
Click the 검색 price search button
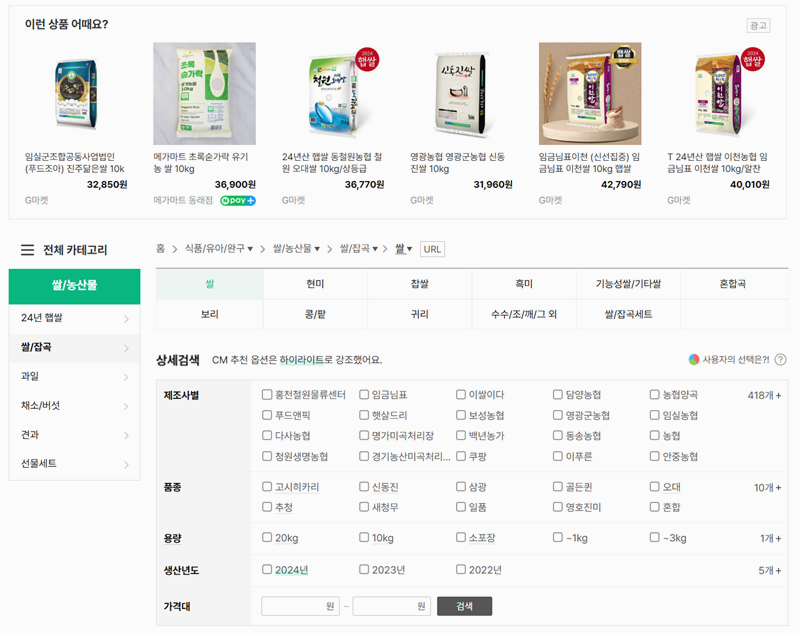[x=464, y=606]
